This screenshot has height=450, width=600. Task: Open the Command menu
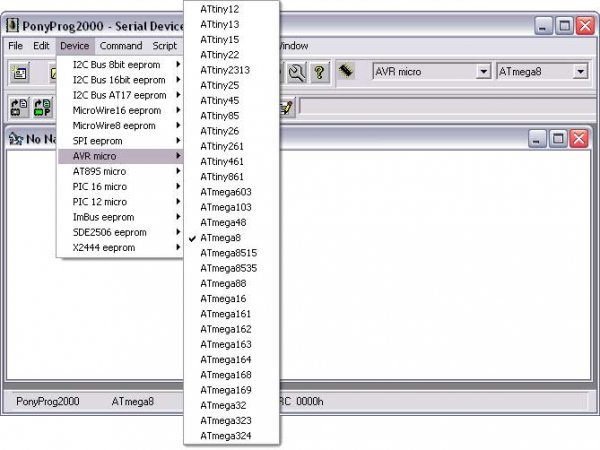point(120,46)
